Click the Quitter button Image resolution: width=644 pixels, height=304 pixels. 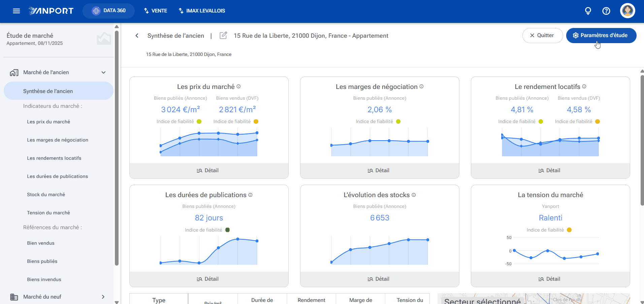(x=542, y=35)
